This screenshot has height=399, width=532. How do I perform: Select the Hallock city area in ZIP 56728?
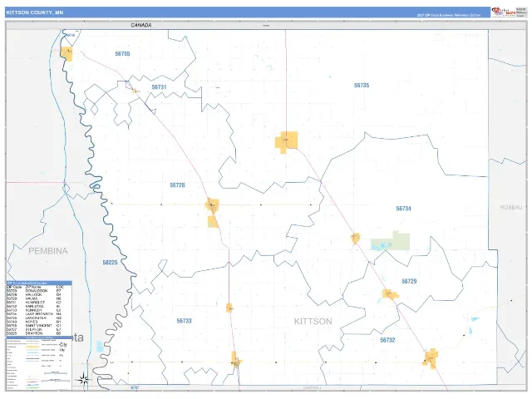pos(213,206)
